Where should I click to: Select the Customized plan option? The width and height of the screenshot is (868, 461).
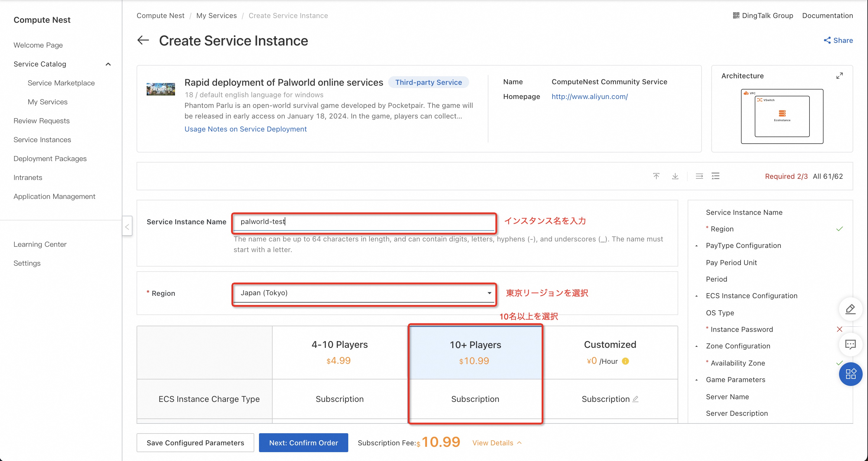click(x=610, y=352)
